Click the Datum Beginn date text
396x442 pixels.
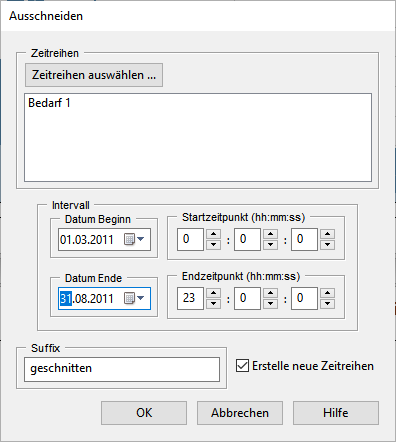point(87,239)
